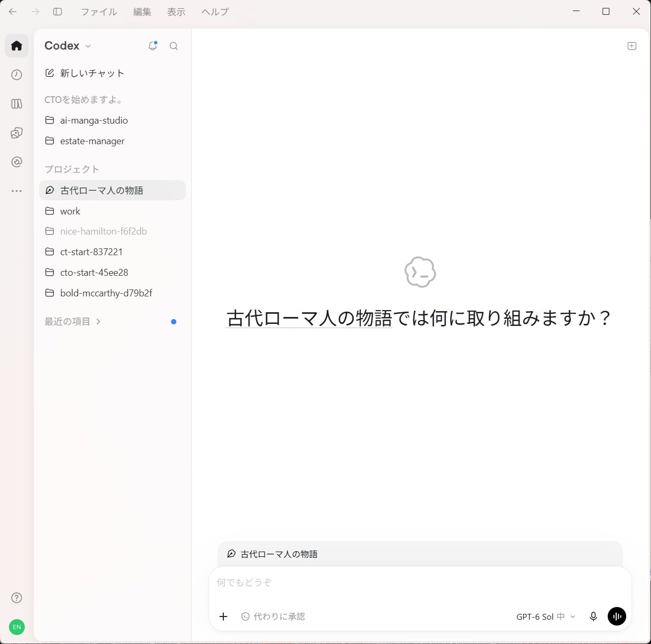Open the 表示 menu
This screenshot has width=651, height=644.
click(176, 12)
